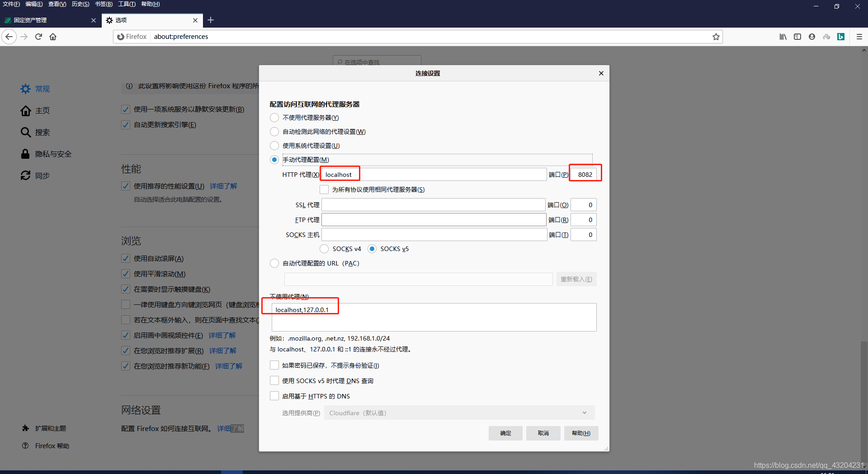The width and height of the screenshot is (868, 474).
Task: Click the FTP proxy port field
Action: [x=584, y=220]
